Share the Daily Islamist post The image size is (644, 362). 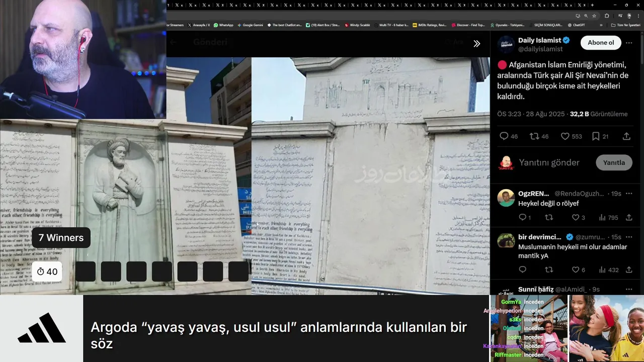[x=626, y=136]
